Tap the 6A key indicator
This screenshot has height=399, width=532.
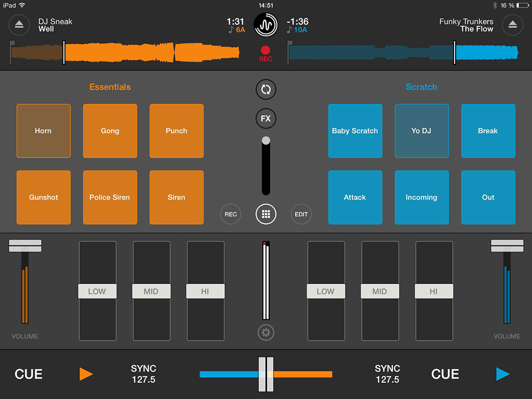point(237,30)
